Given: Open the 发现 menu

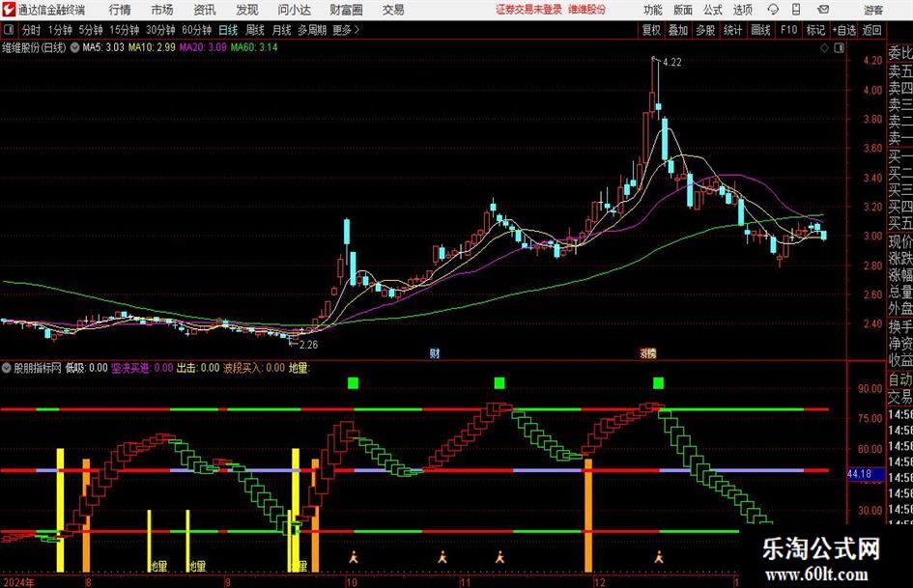Looking at the screenshot, I should (247, 10).
